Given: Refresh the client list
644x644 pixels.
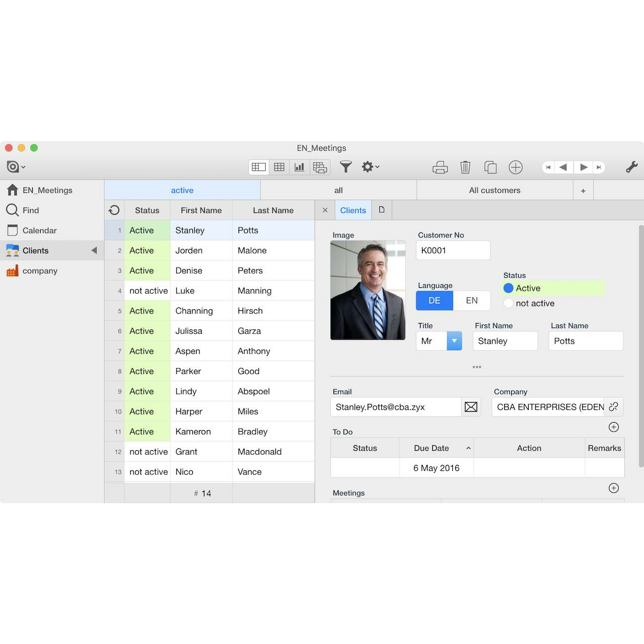Looking at the screenshot, I should (114, 210).
